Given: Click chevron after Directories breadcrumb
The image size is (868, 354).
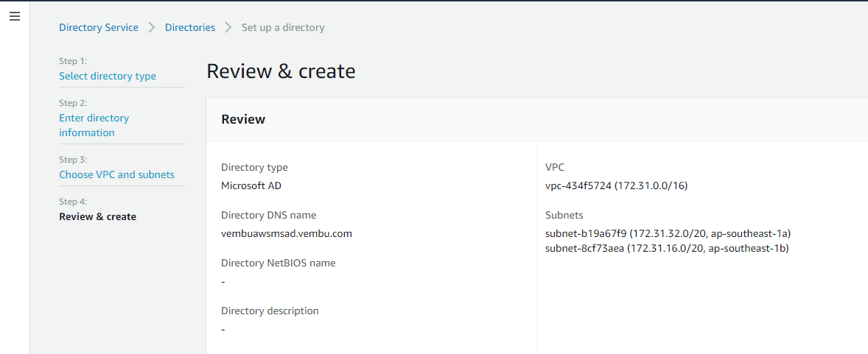Looking at the screenshot, I should click(228, 27).
